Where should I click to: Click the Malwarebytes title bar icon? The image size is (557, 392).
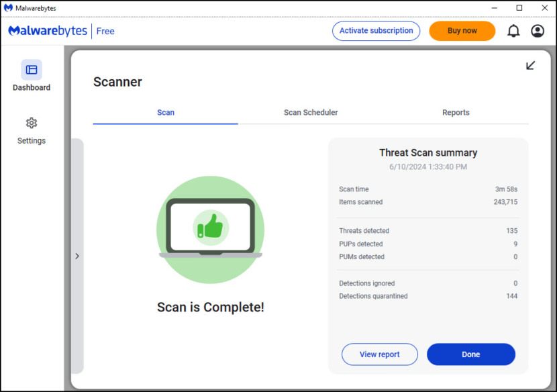pos(7,7)
